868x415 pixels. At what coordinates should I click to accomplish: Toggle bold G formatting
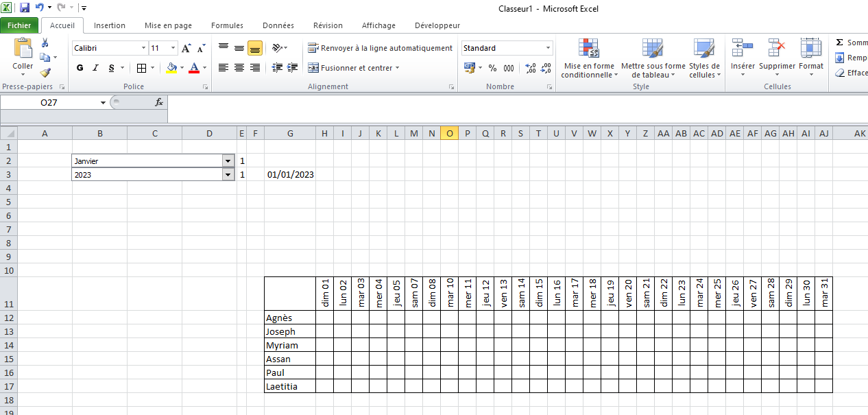click(80, 68)
